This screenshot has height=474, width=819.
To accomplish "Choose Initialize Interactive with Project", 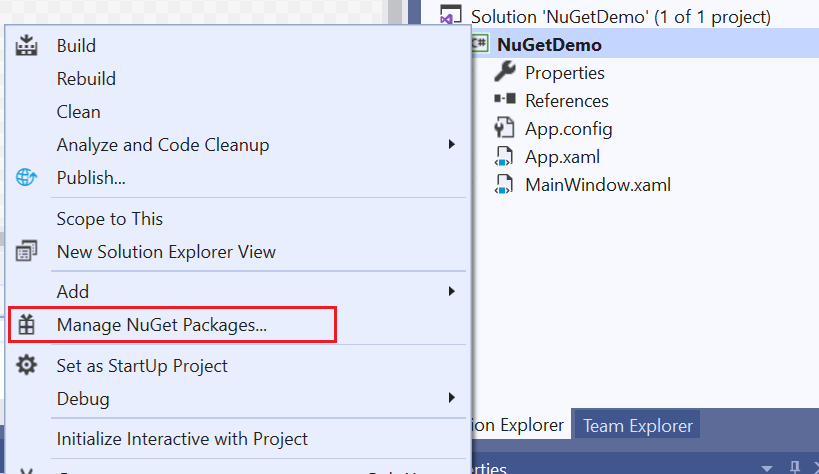I will (182, 439).
